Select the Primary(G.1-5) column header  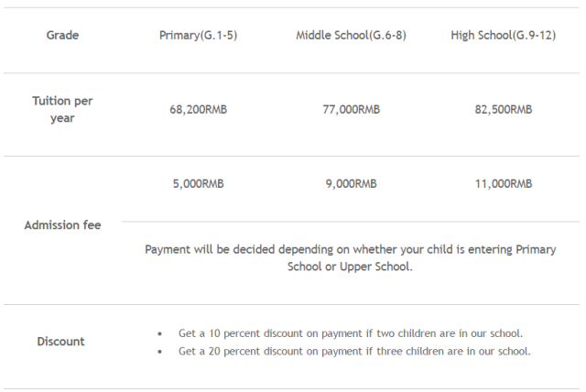[198, 35]
